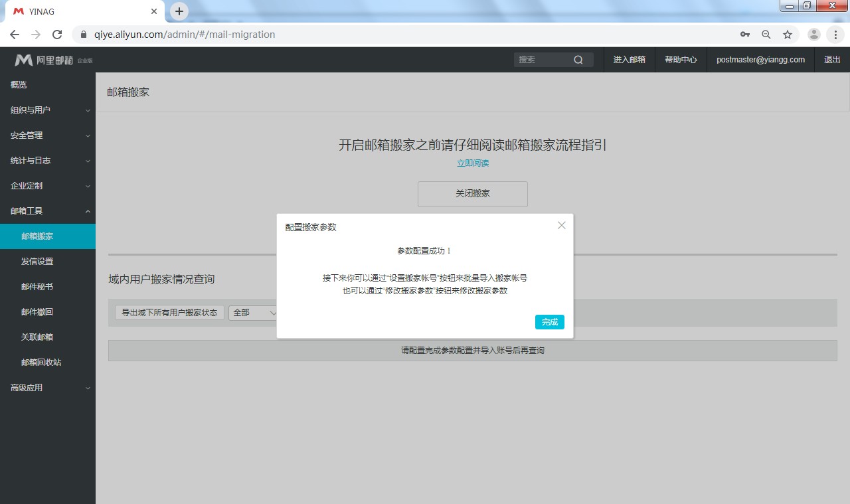The height and width of the screenshot is (504, 850).
Task: Click the 关闭搬家 button
Action: click(473, 194)
